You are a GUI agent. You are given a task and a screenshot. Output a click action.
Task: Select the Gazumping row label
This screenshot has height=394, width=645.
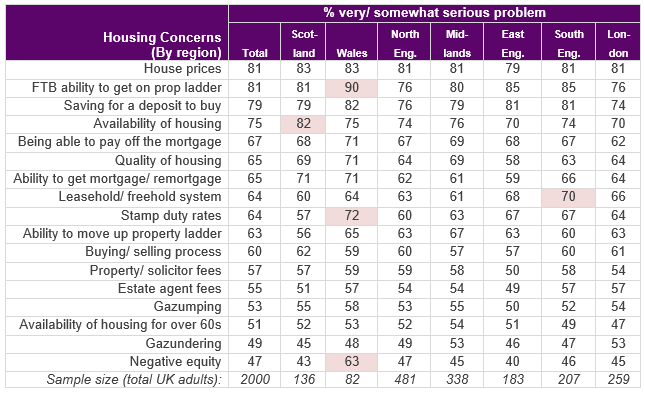[x=188, y=307]
